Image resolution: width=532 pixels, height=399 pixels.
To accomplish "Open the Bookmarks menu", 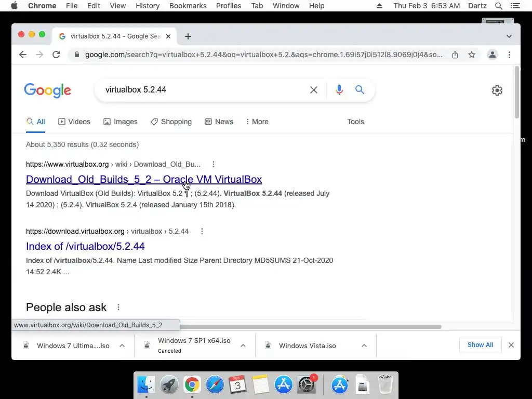I will (x=188, y=6).
